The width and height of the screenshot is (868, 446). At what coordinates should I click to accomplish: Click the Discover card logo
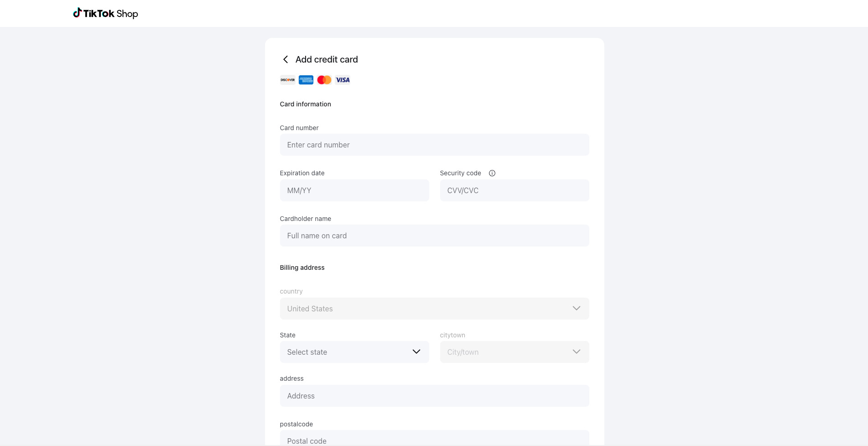pyautogui.click(x=287, y=80)
